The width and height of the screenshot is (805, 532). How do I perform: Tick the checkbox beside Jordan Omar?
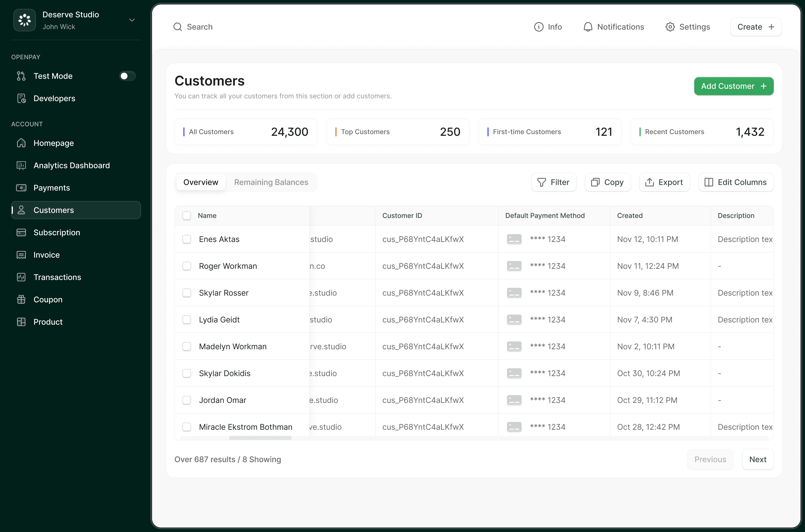[x=187, y=400]
